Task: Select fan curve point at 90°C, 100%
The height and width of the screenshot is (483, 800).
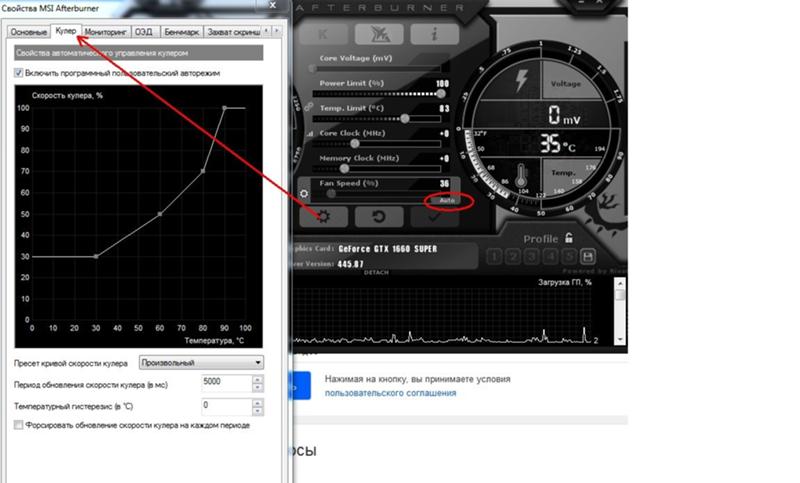Action: point(224,108)
